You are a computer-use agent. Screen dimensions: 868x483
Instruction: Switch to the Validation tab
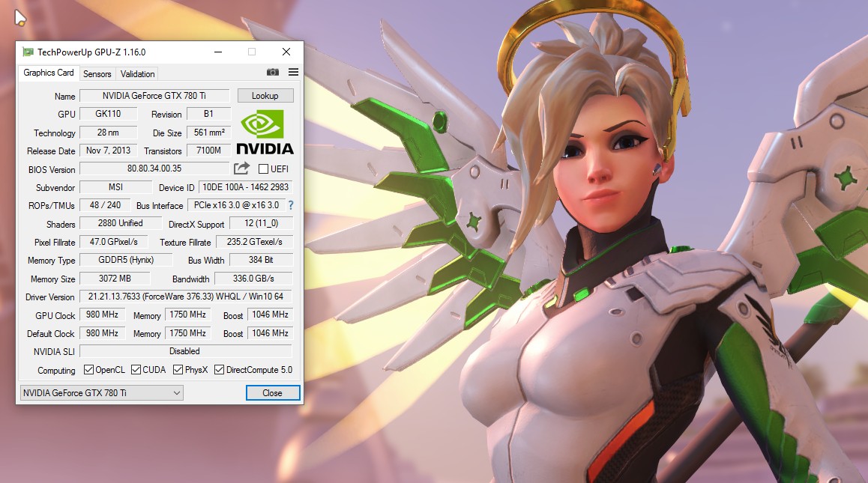(x=137, y=73)
